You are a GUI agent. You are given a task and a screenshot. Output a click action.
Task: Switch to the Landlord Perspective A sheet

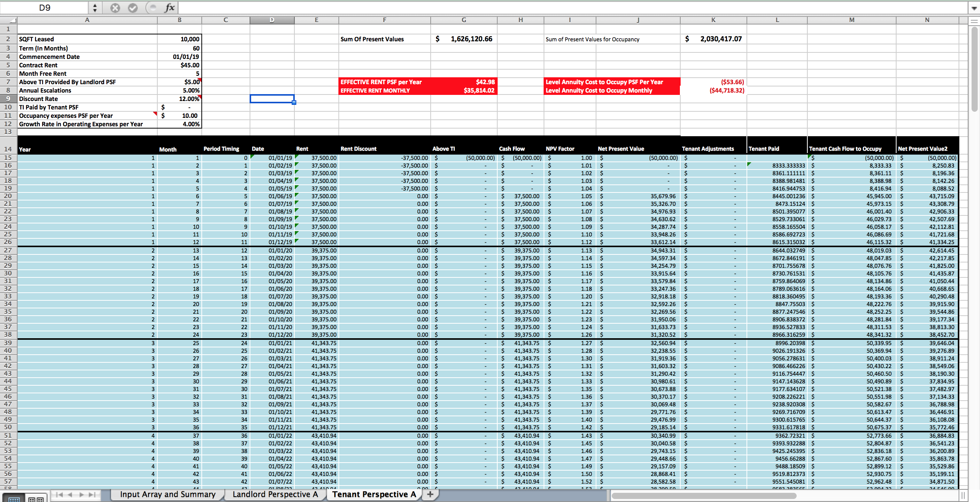pos(274,494)
